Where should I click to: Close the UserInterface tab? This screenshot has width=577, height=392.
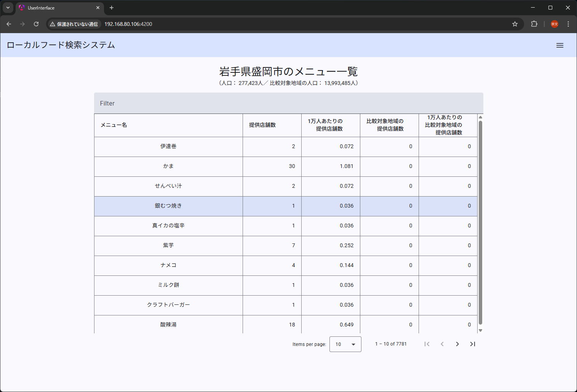98,8
